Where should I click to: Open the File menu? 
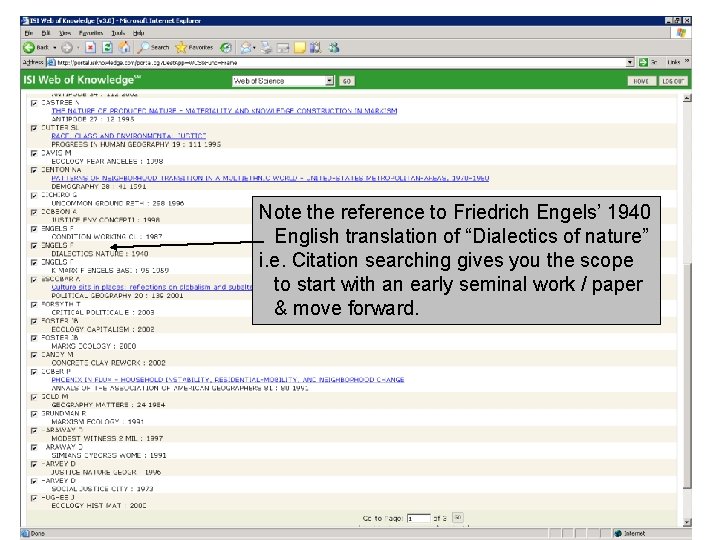(x=28, y=33)
